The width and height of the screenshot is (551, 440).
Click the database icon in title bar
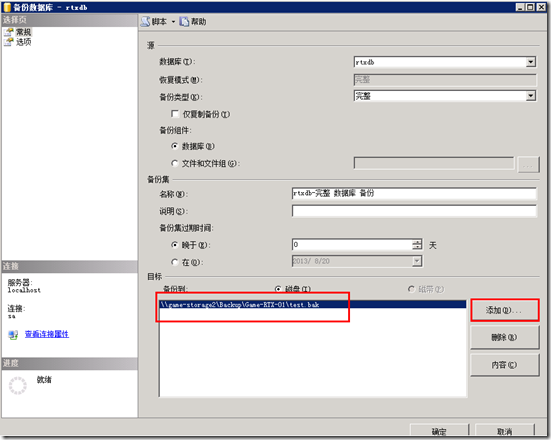click(7, 7)
